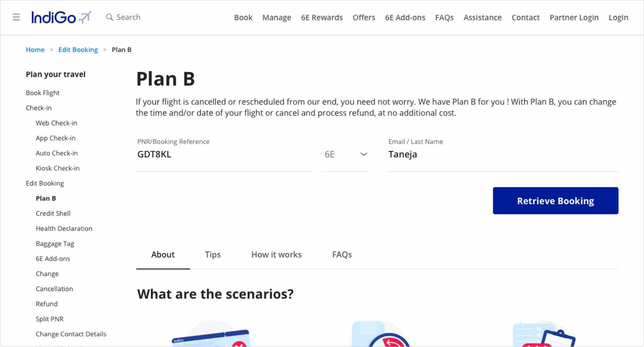This screenshot has width=644, height=347.
Task: Click the Retrieve Booking button
Action: point(555,201)
